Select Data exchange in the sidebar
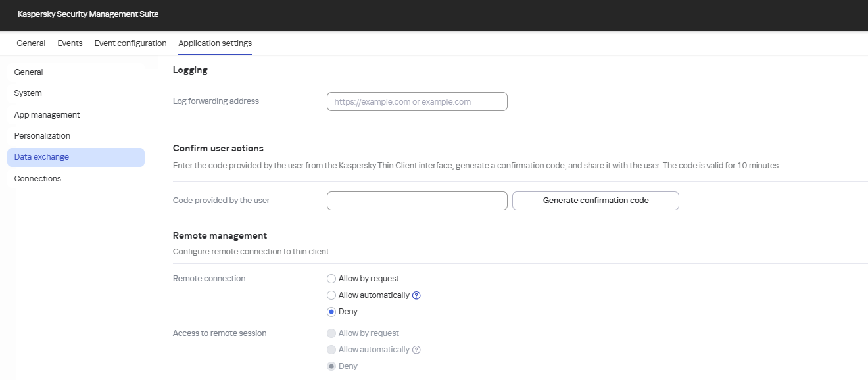The width and height of the screenshot is (868, 380). pyautogui.click(x=41, y=156)
